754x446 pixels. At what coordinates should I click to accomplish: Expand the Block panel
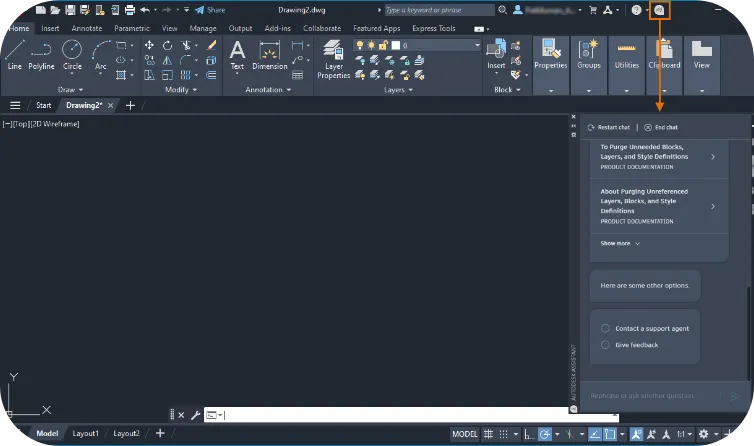coord(507,89)
